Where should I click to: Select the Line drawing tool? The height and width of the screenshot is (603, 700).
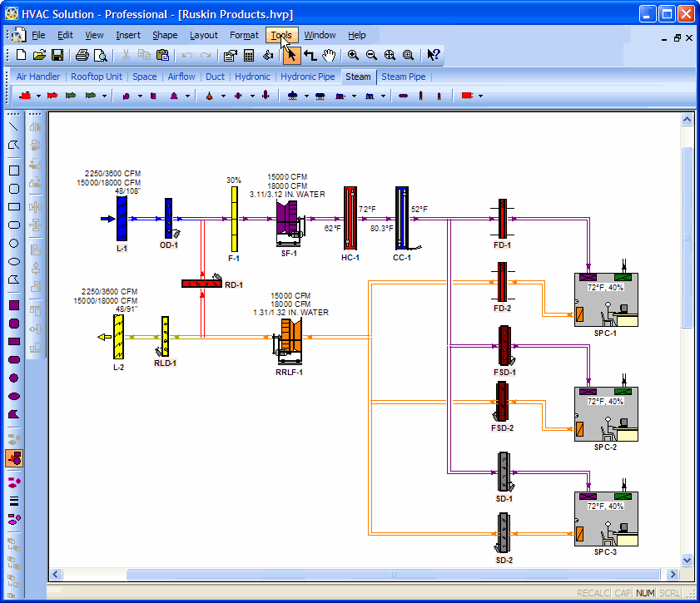14,126
